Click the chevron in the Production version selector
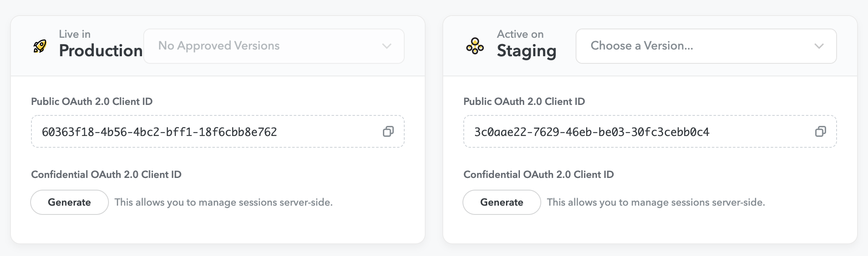 (387, 46)
